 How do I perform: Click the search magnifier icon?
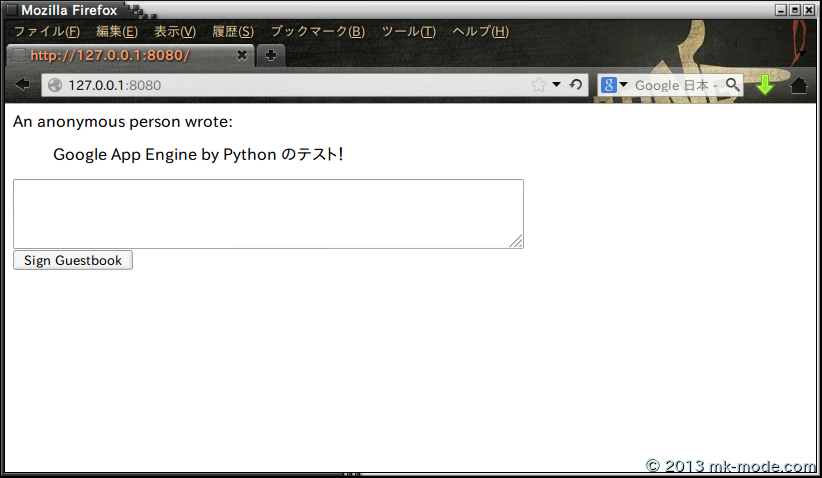click(733, 85)
